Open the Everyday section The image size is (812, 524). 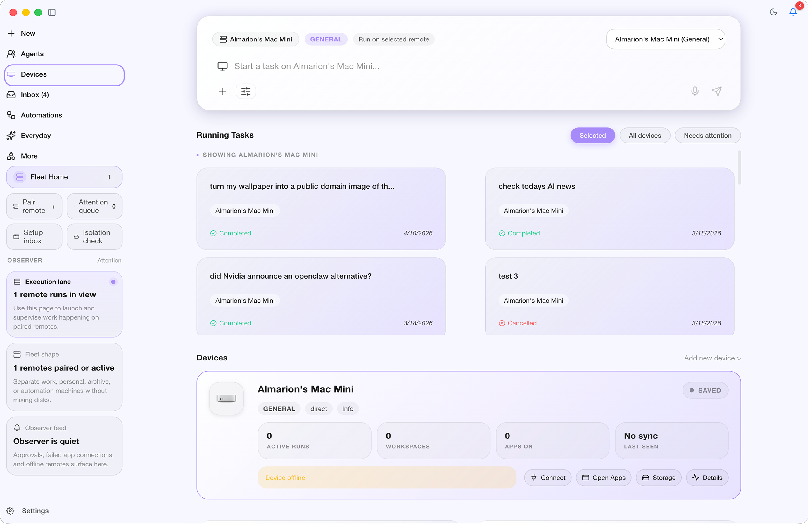coord(29,136)
